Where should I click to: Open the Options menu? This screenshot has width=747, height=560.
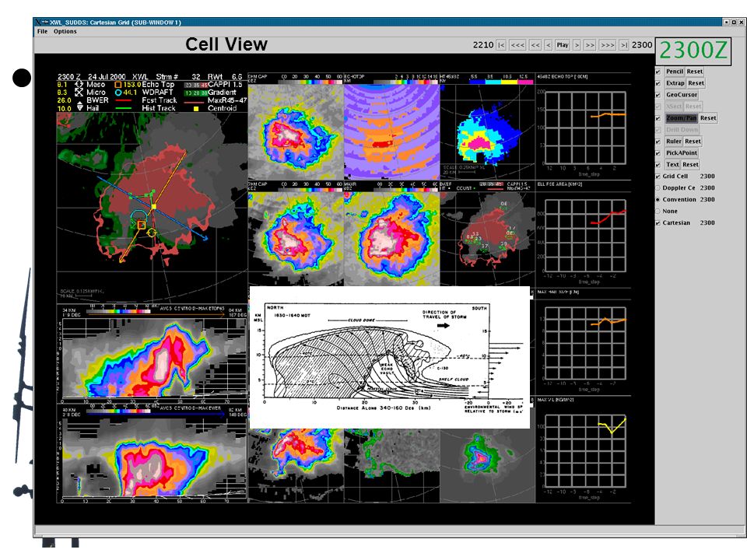(65, 31)
